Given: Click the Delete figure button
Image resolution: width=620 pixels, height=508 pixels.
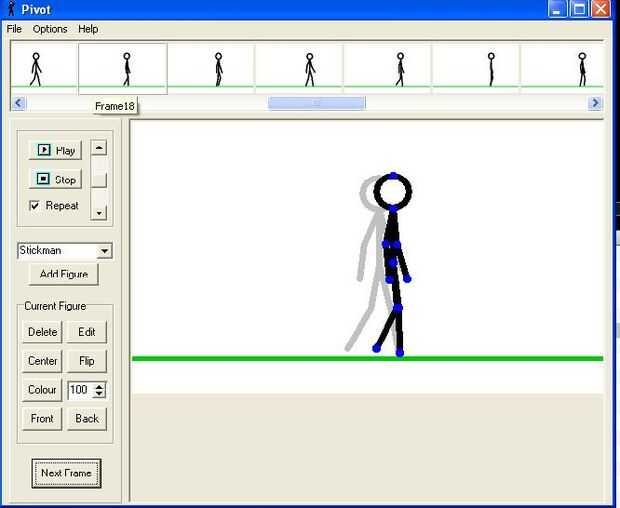Looking at the screenshot, I should tap(42, 332).
